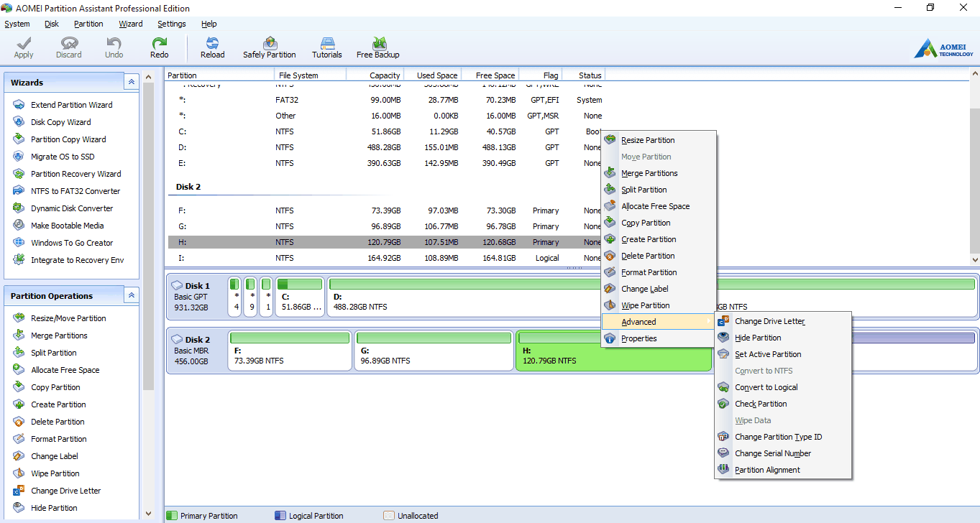Open the Wizard menu

point(131,24)
